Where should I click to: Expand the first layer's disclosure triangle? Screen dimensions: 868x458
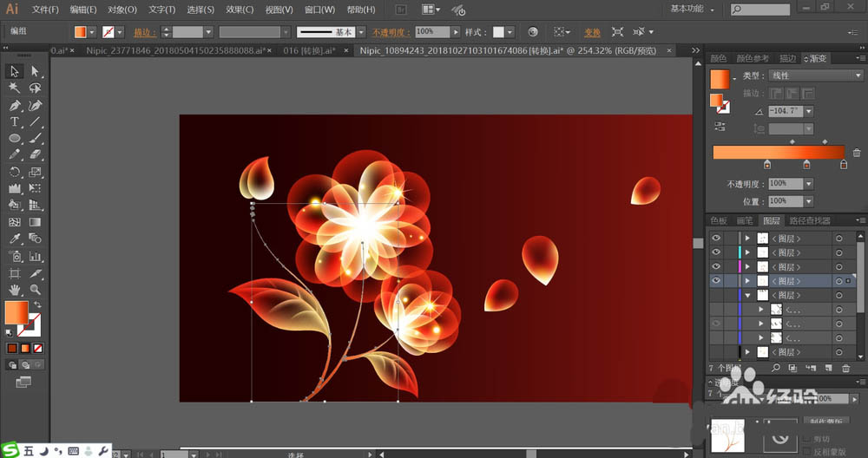(x=747, y=239)
